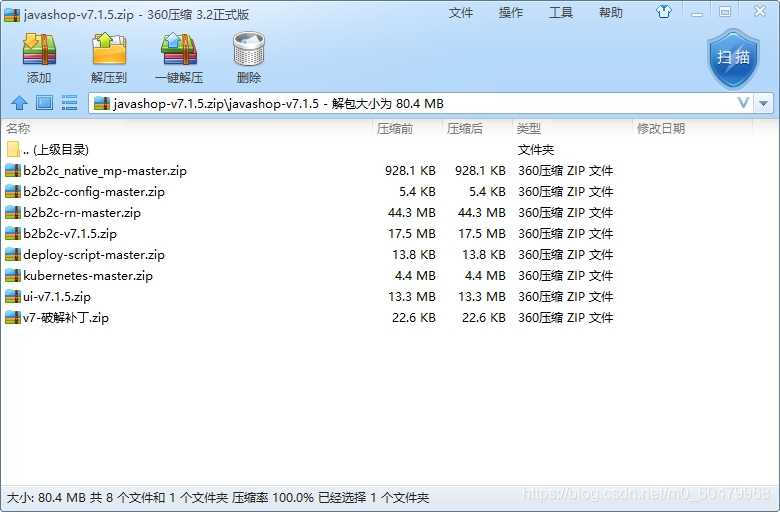Viewport: 780px width, 512px height.
Task: Sort by 类型 column header
Action: (x=528, y=128)
